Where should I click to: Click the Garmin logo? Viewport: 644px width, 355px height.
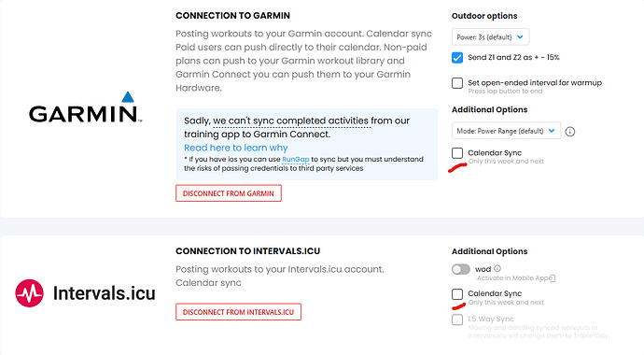pos(86,107)
